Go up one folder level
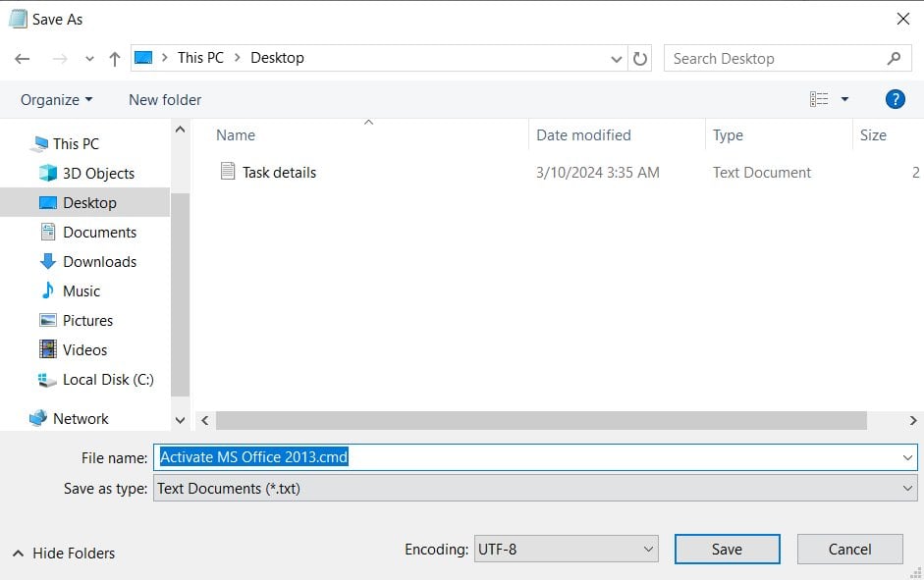Viewport: 924px width, 580px height. (114, 58)
